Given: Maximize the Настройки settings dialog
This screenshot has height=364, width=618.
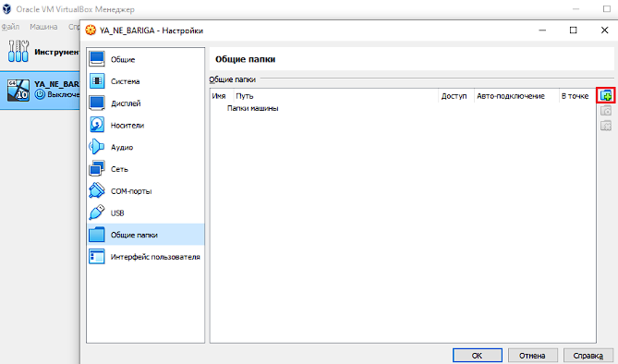Looking at the screenshot, I should [x=574, y=30].
